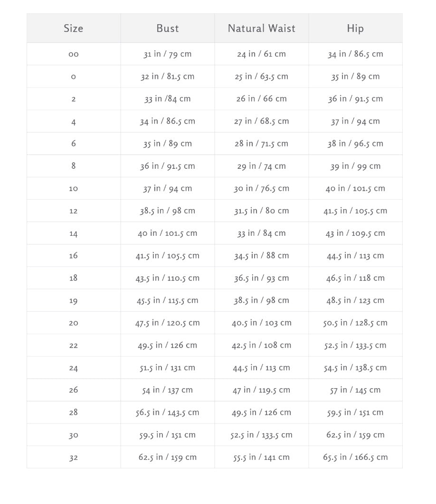Click the Natural Waist column header
Image resolution: width=436 pixels, height=504 pixels.
(261, 28)
